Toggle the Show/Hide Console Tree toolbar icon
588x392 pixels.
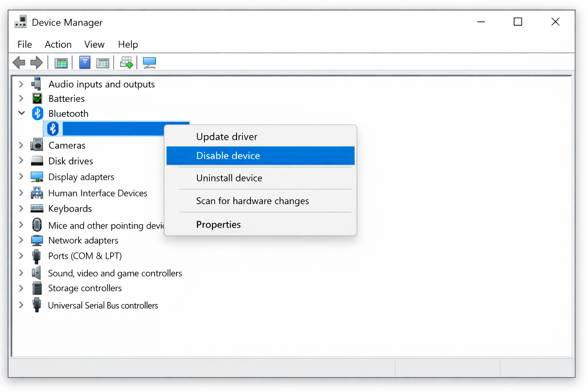click(61, 62)
